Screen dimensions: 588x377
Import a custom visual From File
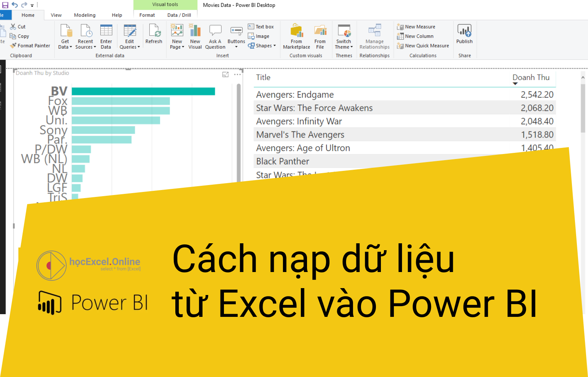tap(320, 37)
